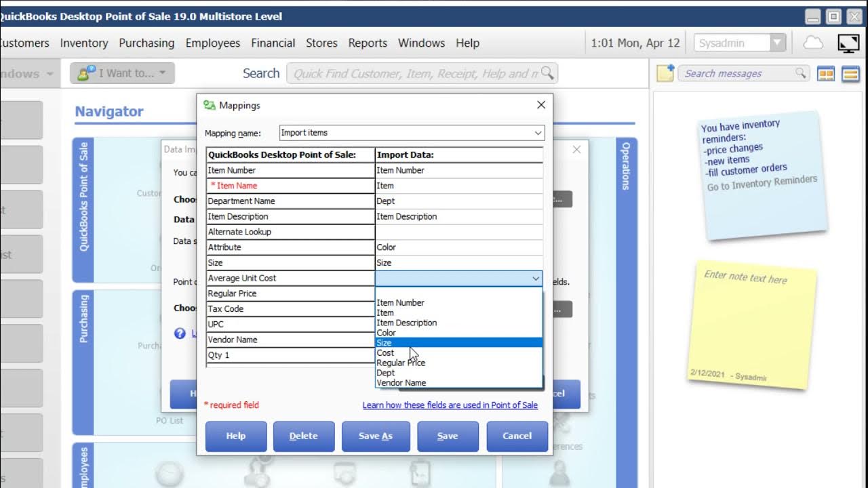Image resolution: width=868 pixels, height=488 pixels.
Task: Choose Item Number from dropdown list
Action: click(459, 302)
